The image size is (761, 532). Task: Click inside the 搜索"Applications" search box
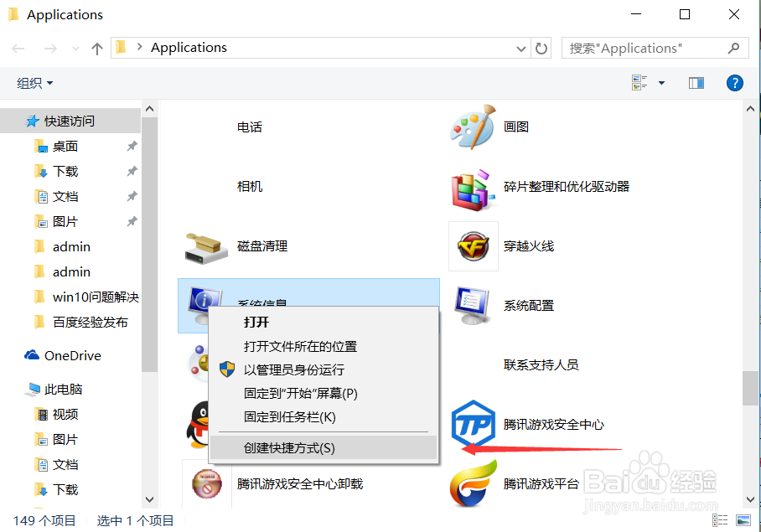645,48
